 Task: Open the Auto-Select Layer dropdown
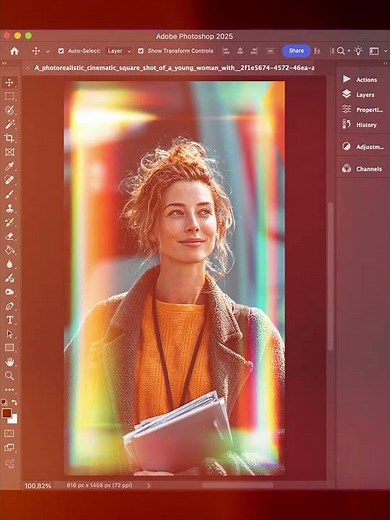(119, 51)
